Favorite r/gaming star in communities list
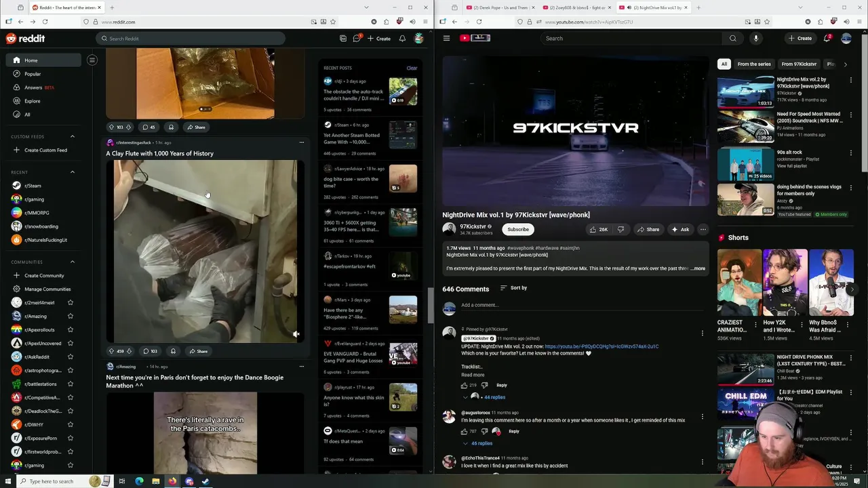 (70, 465)
